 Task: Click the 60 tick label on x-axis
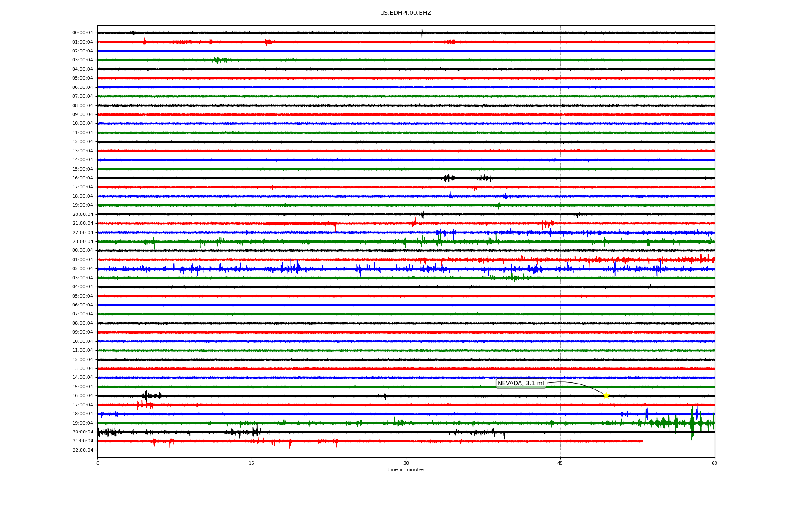pyautogui.click(x=714, y=463)
